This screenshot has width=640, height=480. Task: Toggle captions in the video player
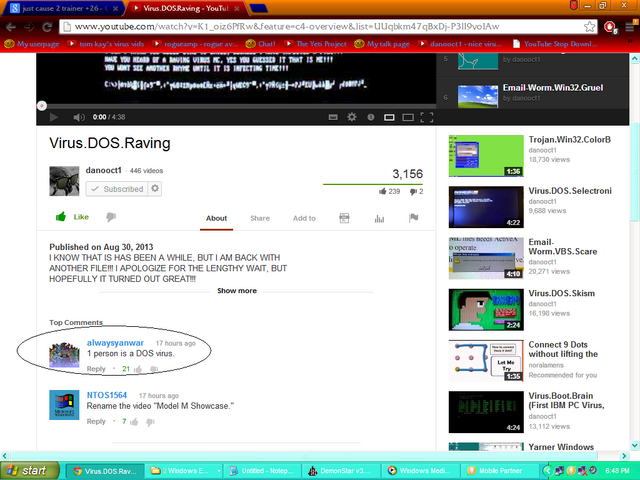point(333,118)
